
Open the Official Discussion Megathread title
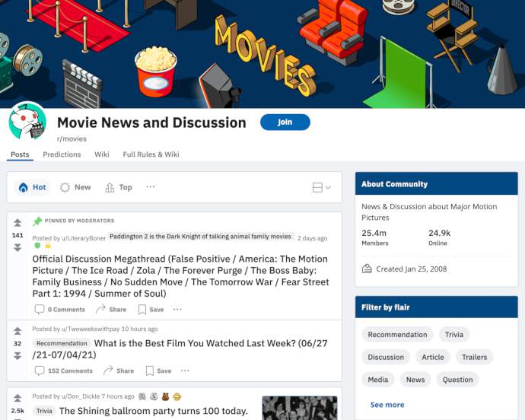[181, 276]
